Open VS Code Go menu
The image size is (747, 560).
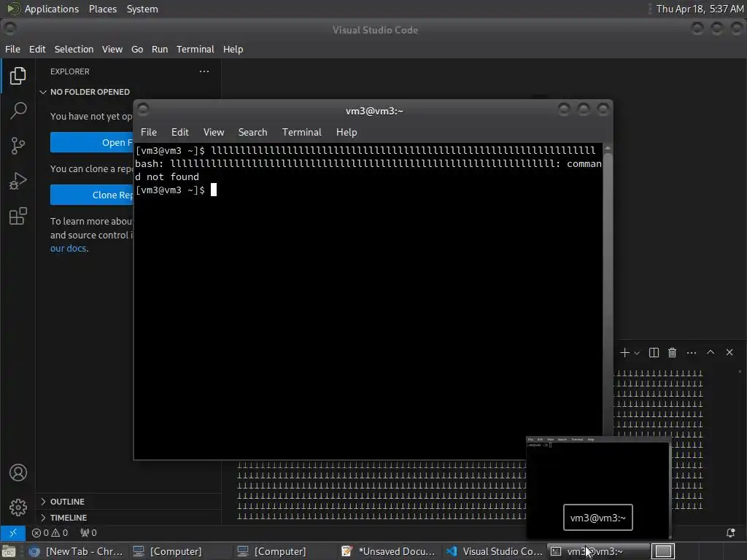click(x=137, y=49)
